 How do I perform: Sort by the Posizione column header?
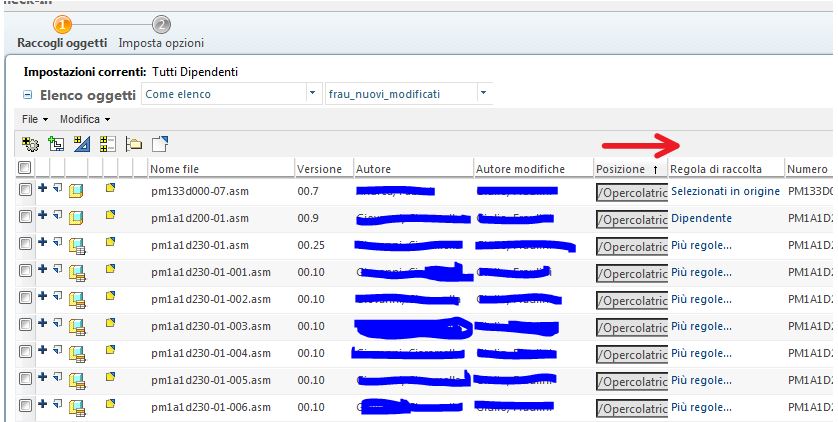620,169
